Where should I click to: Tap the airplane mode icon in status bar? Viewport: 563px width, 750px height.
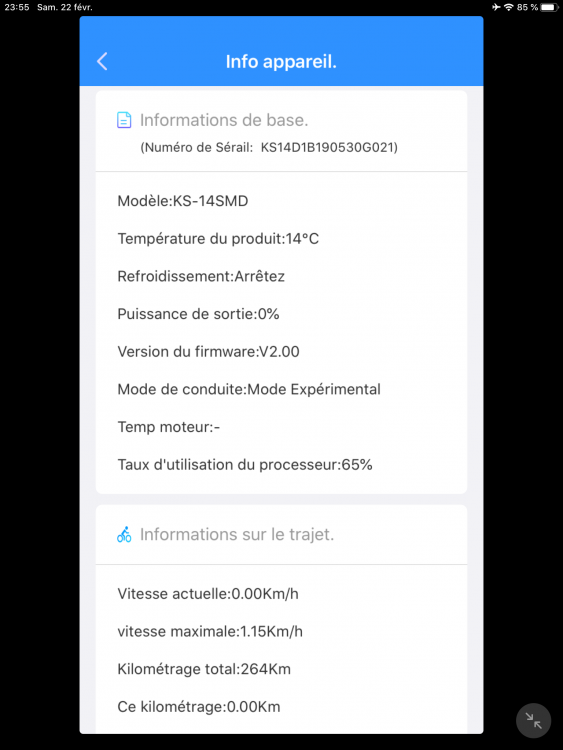click(x=496, y=7)
